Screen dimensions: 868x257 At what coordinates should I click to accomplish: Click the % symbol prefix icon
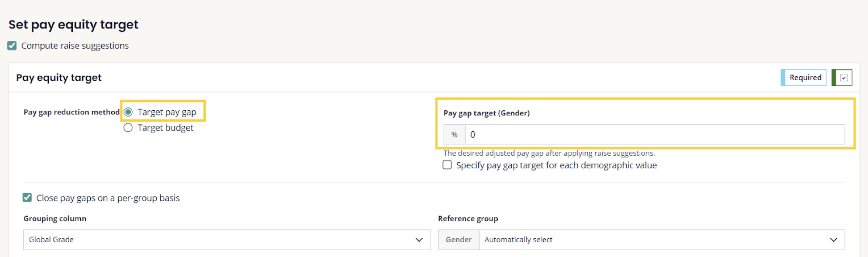(x=454, y=134)
